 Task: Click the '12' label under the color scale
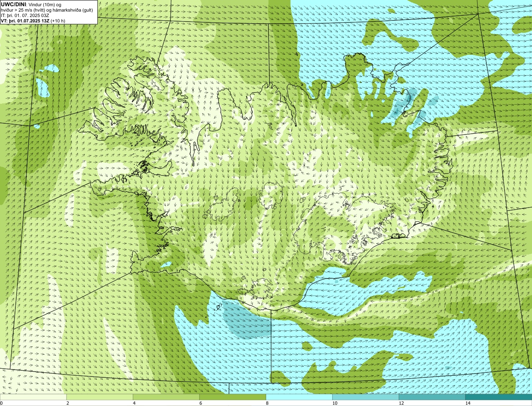coord(401,403)
